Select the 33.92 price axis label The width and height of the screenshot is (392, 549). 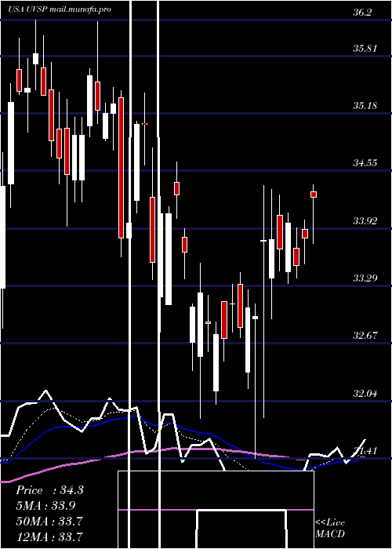click(365, 220)
